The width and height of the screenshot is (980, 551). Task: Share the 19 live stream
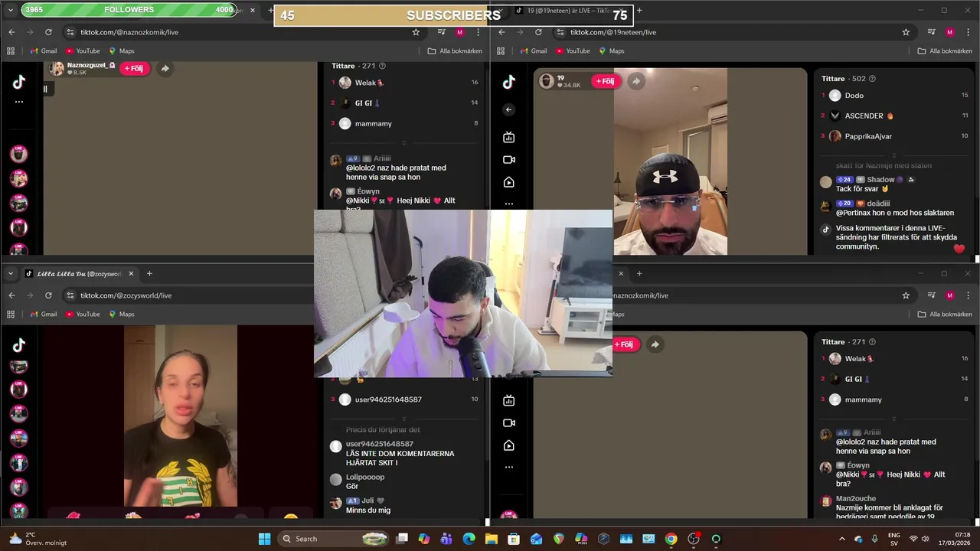635,81
